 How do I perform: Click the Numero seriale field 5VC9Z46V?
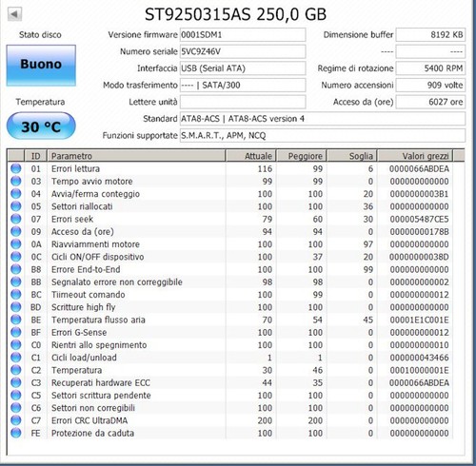click(243, 51)
